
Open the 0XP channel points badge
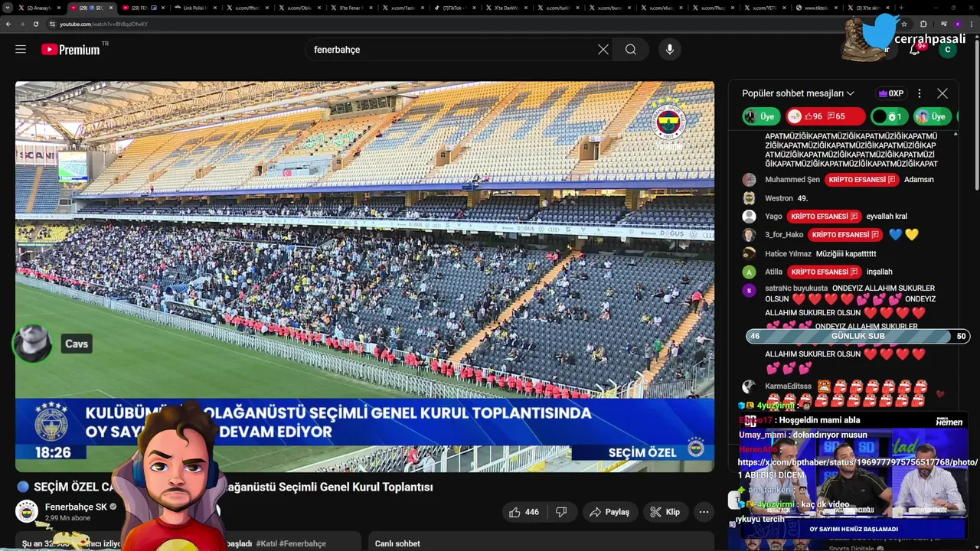click(x=891, y=93)
